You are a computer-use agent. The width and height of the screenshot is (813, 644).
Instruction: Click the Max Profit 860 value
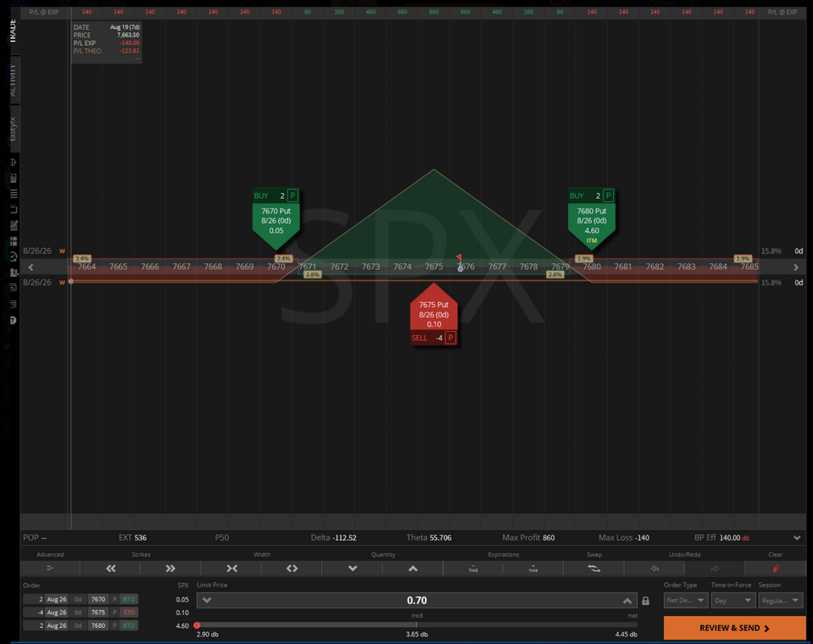(x=548, y=538)
